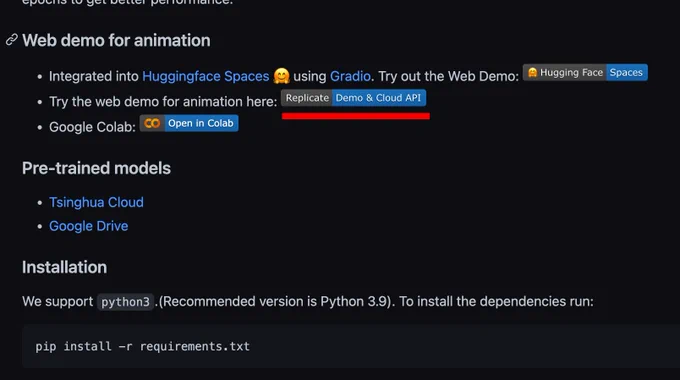Click the 'Pre-trained models' heading
The height and width of the screenshot is (380, 680).
pos(96,168)
